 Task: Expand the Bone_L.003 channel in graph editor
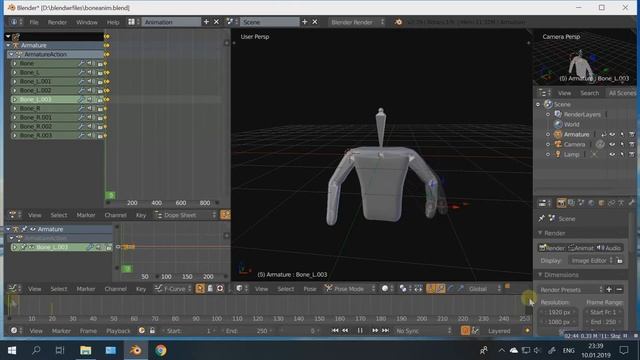[x=15, y=247]
